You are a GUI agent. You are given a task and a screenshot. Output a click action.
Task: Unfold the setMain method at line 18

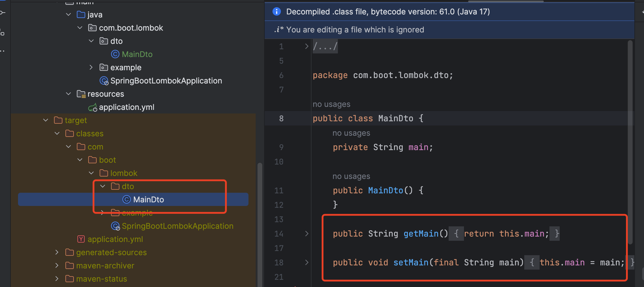(306, 262)
